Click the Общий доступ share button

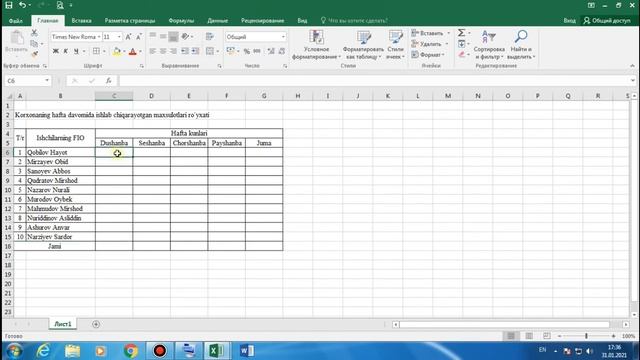click(x=607, y=20)
